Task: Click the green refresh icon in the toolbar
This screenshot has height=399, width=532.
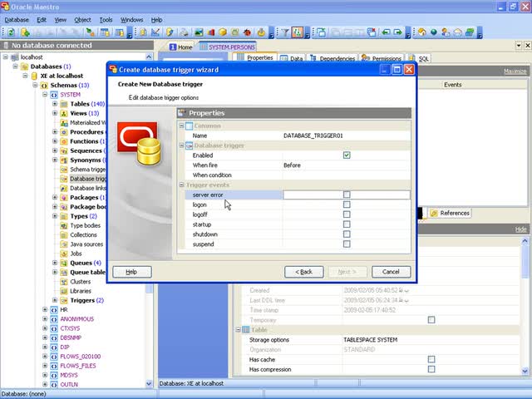Action: click(x=11, y=32)
